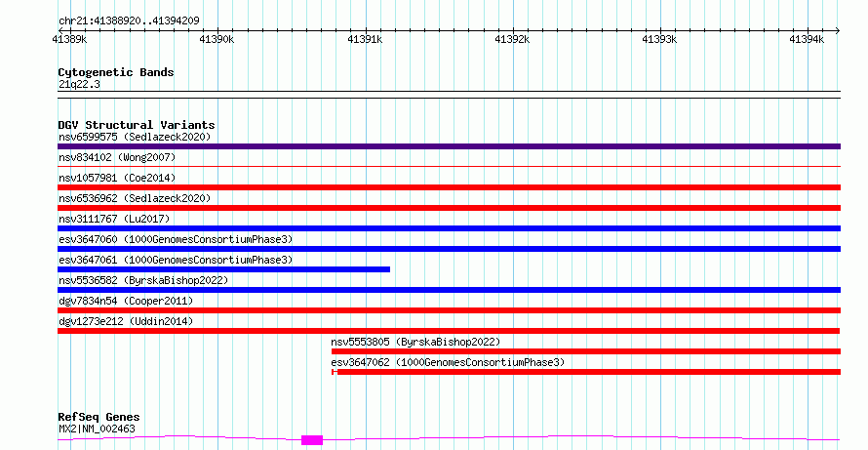Image resolution: width=868 pixels, height=450 pixels.
Task: Select the 21q22.3 band label
Action: point(79,85)
